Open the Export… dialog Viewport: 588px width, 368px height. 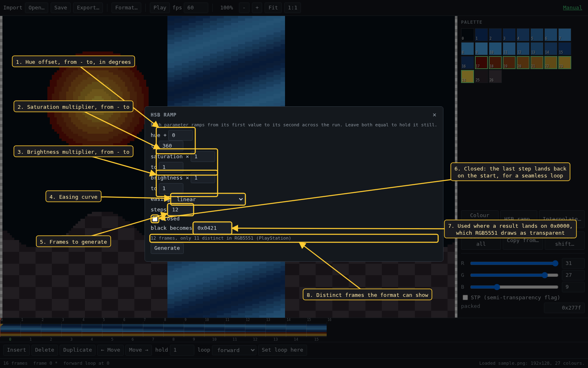coord(88,8)
